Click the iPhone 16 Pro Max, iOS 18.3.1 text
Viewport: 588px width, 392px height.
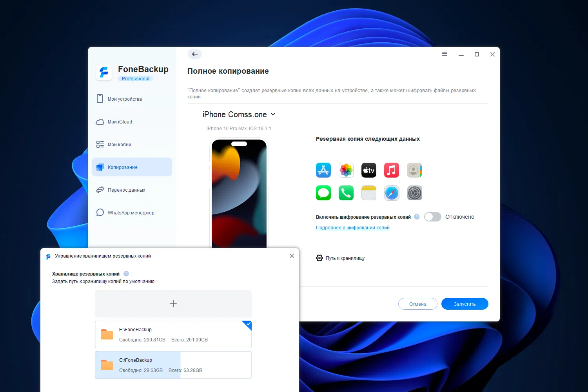pos(239,129)
